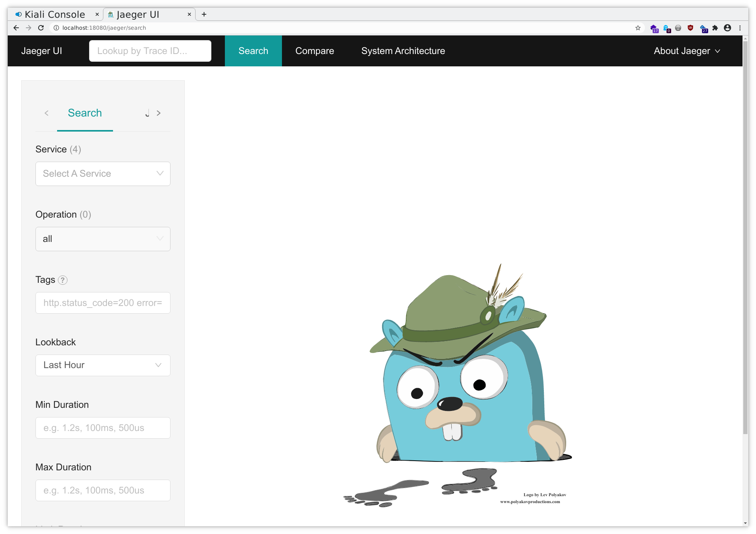Switch to the Kiali Console browser tab
Viewport: 756px width, 534px height.
[55, 14]
